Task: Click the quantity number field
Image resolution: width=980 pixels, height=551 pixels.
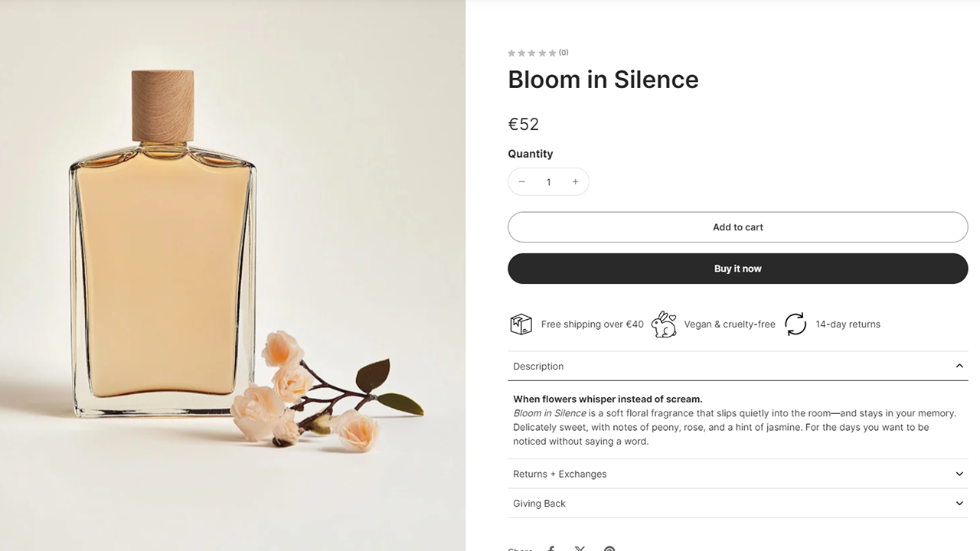Action: tap(548, 181)
